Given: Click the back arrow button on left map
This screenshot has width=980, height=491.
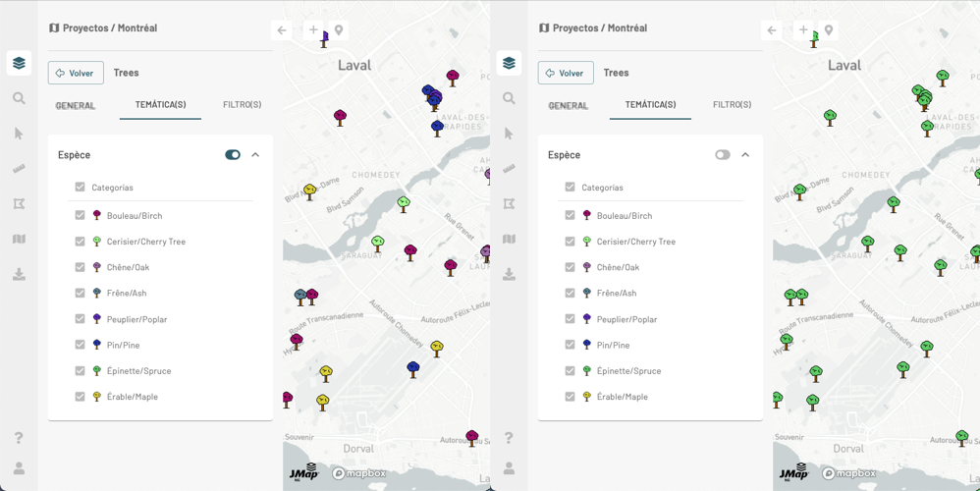Looking at the screenshot, I should coord(282,30).
